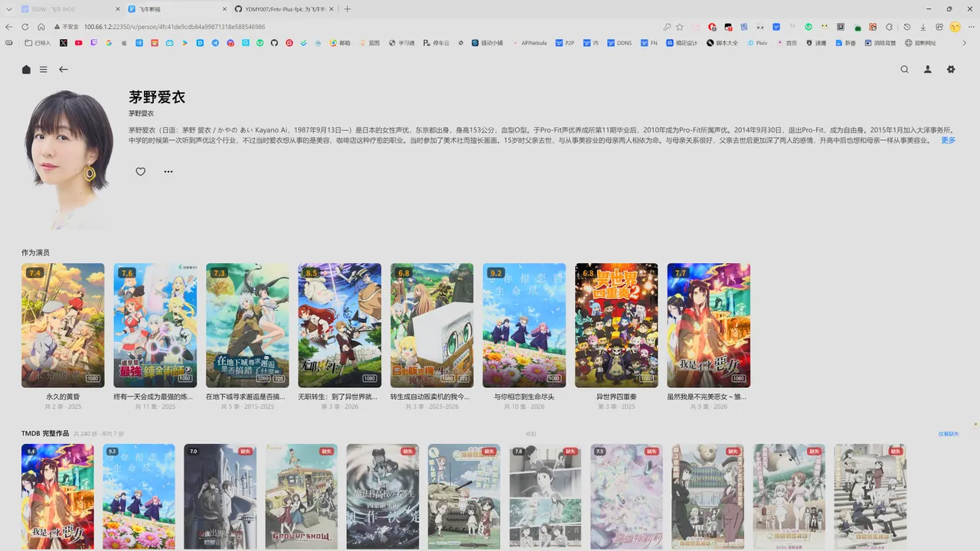980x551 pixels.
Task: Open the Pixiv bookmark
Action: (x=757, y=43)
